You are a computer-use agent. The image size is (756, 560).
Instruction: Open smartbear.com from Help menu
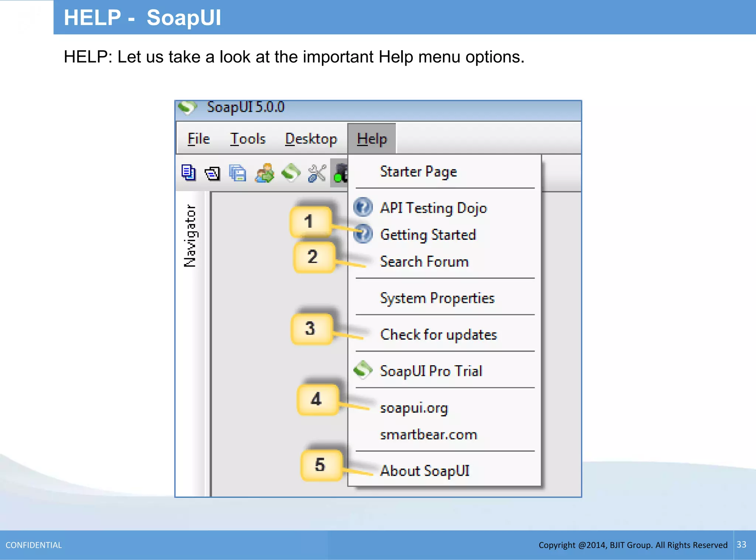click(444, 435)
